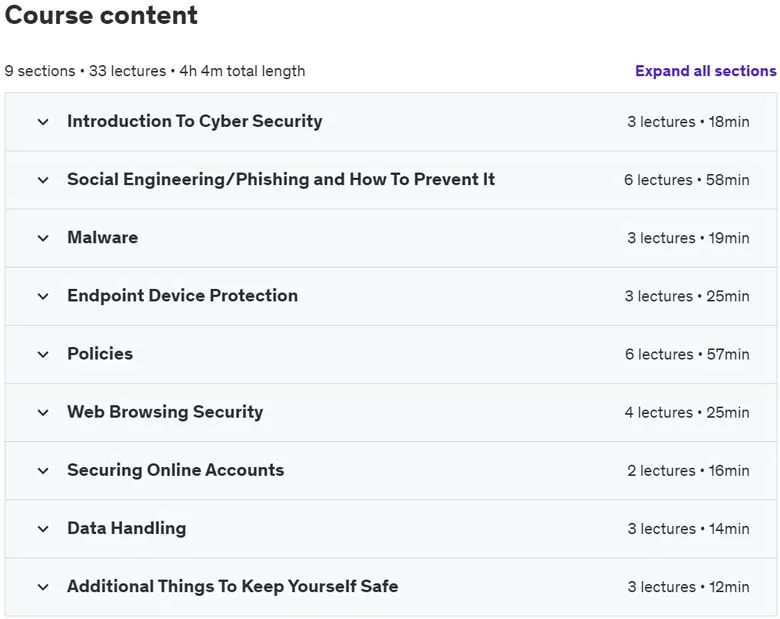Image resolution: width=780 pixels, height=619 pixels.
Task: Expand Securing Online Accounts chevron
Action: [x=43, y=471]
